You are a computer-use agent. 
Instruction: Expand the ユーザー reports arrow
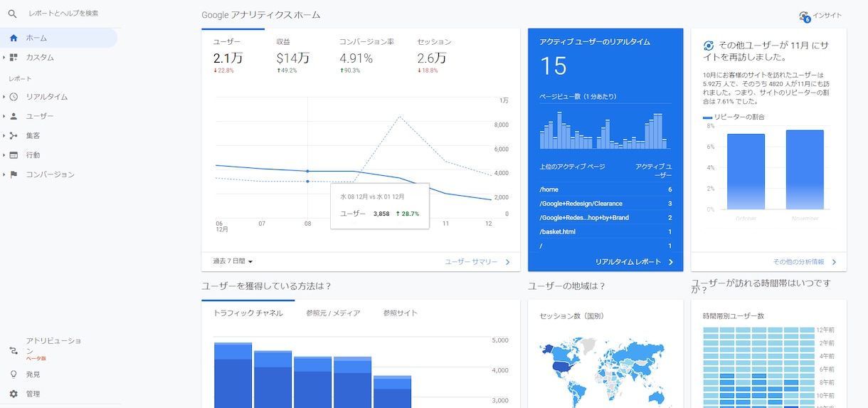pos(4,116)
